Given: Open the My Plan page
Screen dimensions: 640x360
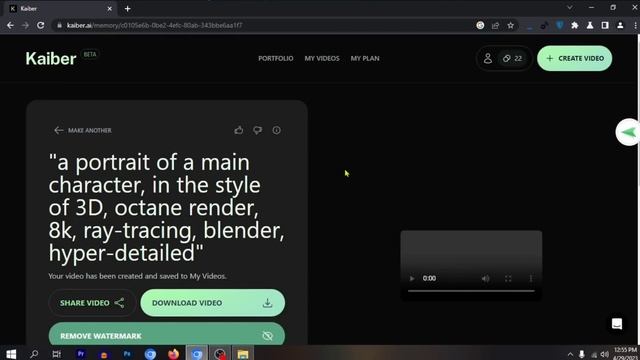Looking at the screenshot, I should [365, 58].
